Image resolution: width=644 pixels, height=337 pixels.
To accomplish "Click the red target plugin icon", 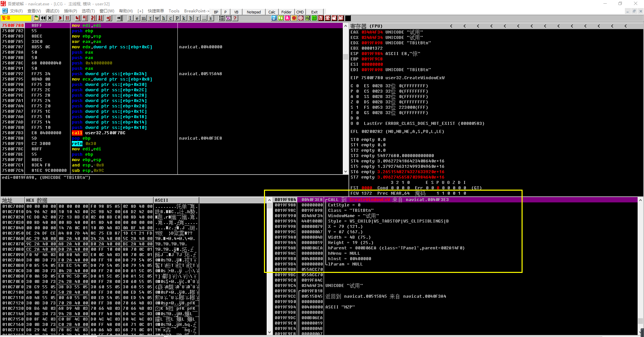I will point(301,18).
